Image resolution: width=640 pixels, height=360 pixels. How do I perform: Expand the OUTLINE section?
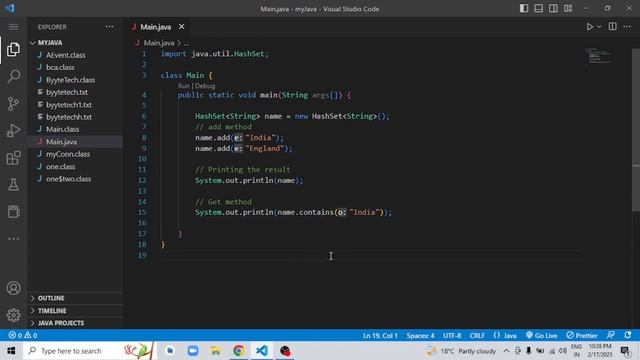[x=75, y=298]
